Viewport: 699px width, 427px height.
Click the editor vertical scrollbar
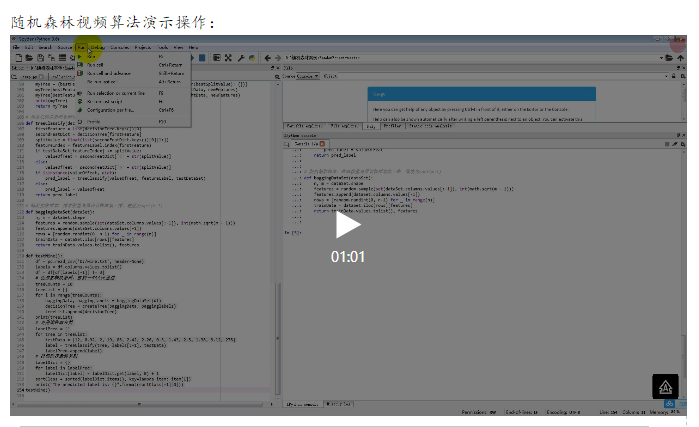click(278, 338)
